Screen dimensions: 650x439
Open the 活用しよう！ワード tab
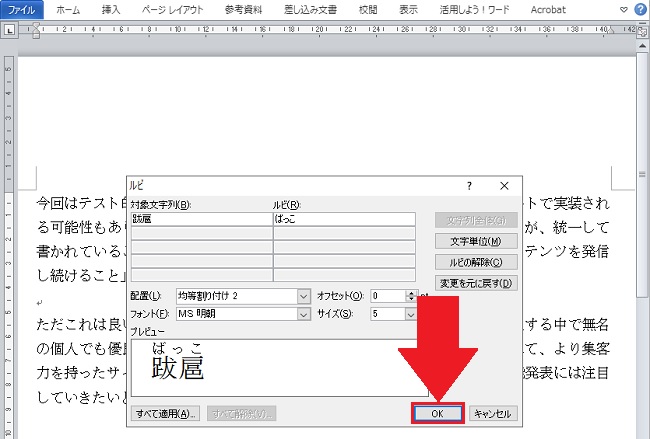tap(475, 10)
